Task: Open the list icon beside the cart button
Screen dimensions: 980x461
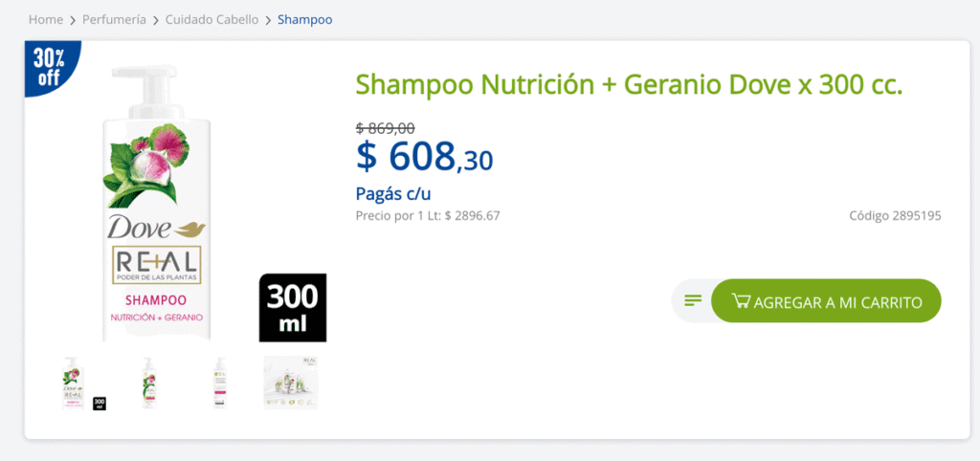Action: point(693,301)
